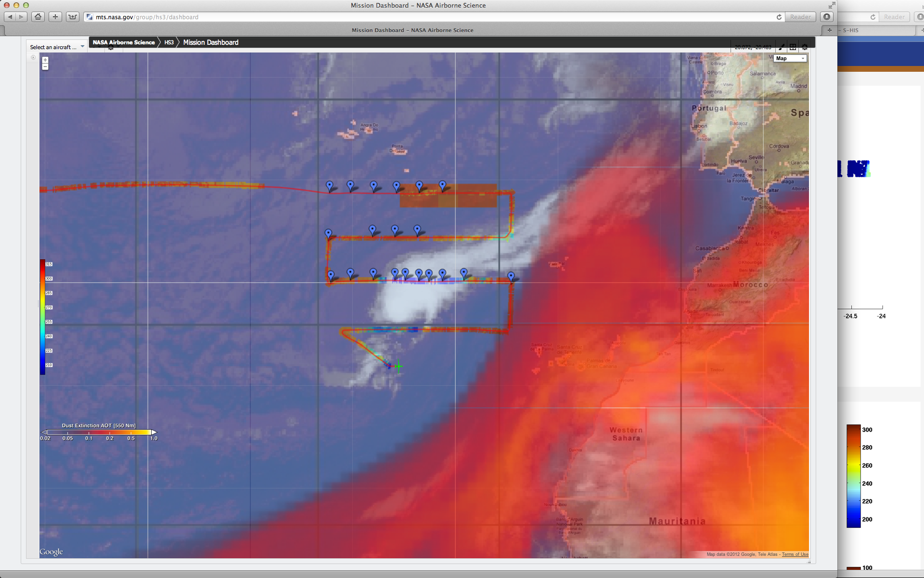Open the Map type dropdown
The image size is (924, 578).
tap(790, 58)
